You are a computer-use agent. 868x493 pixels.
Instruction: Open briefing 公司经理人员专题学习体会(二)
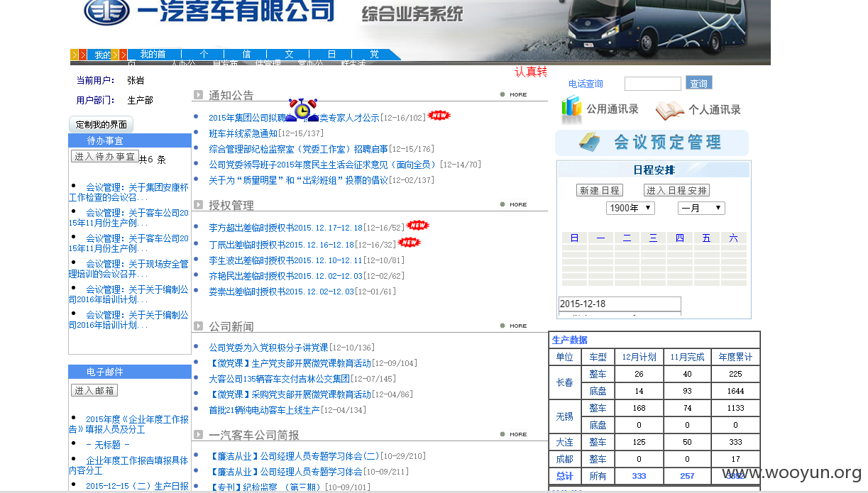point(294,456)
